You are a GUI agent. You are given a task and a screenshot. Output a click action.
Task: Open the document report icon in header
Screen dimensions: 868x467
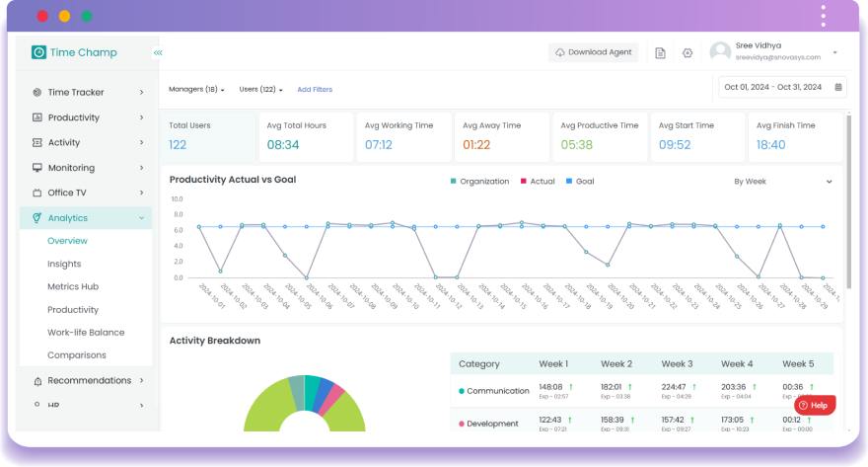[661, 53]
